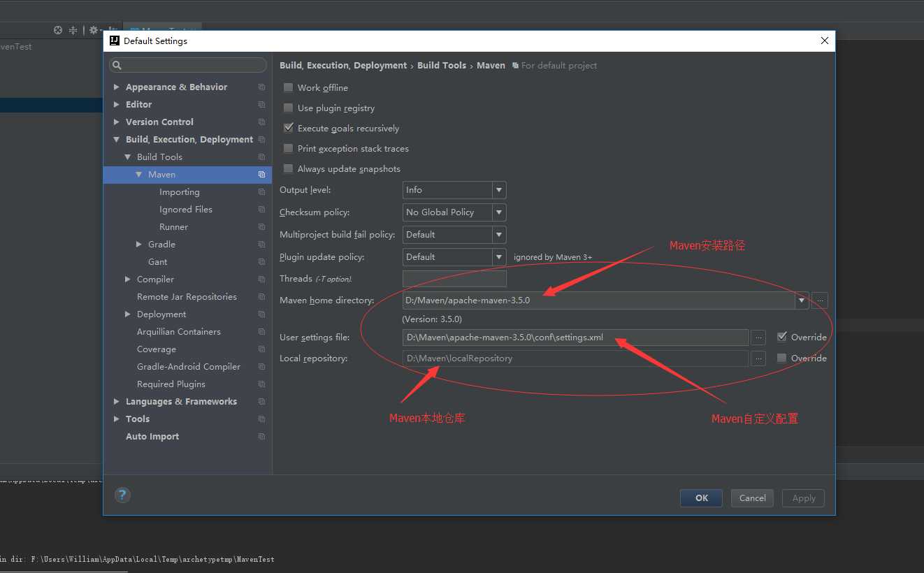The height and width of the screenshot is (573, 924).
Task: Close the Default Settings dialog
Action: (x=825, y=41)
